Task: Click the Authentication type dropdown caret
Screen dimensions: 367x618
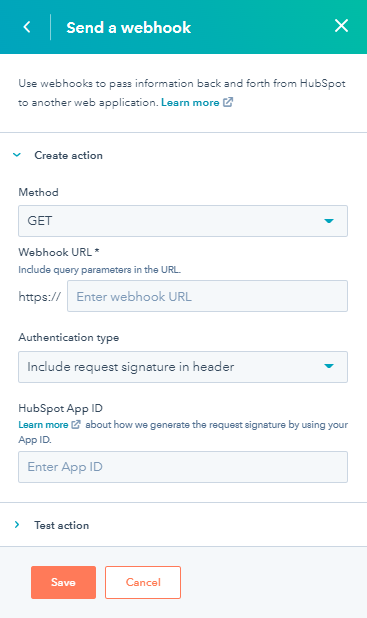Action: [329, 367]
